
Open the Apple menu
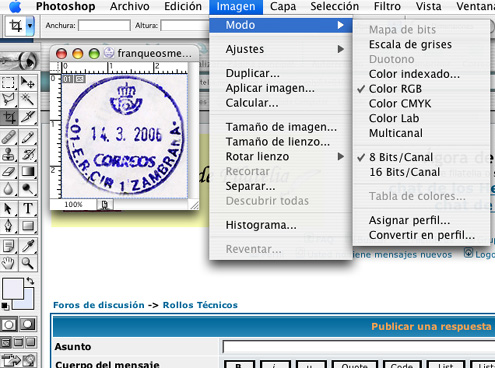coord(15,7)
